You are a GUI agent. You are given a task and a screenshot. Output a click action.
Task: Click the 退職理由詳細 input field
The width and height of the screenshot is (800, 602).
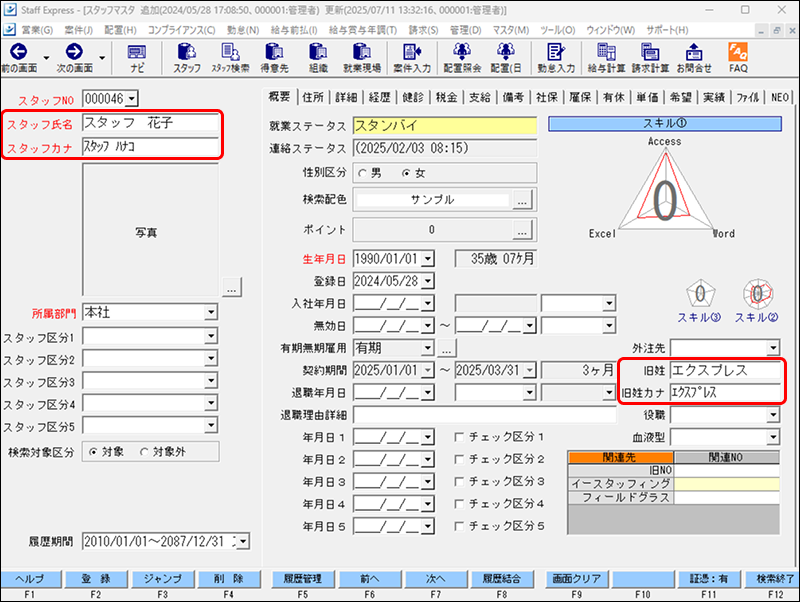pyautogui.click(x=484, y=415)
